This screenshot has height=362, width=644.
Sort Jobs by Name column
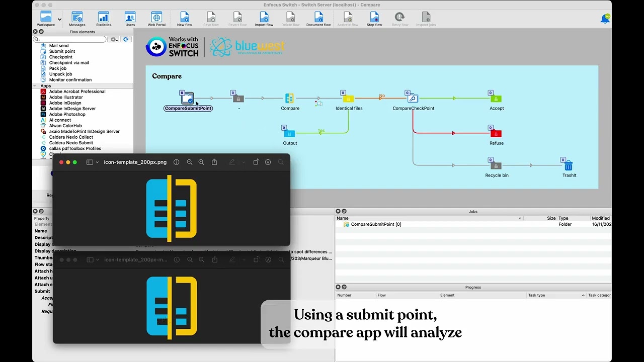429,218
